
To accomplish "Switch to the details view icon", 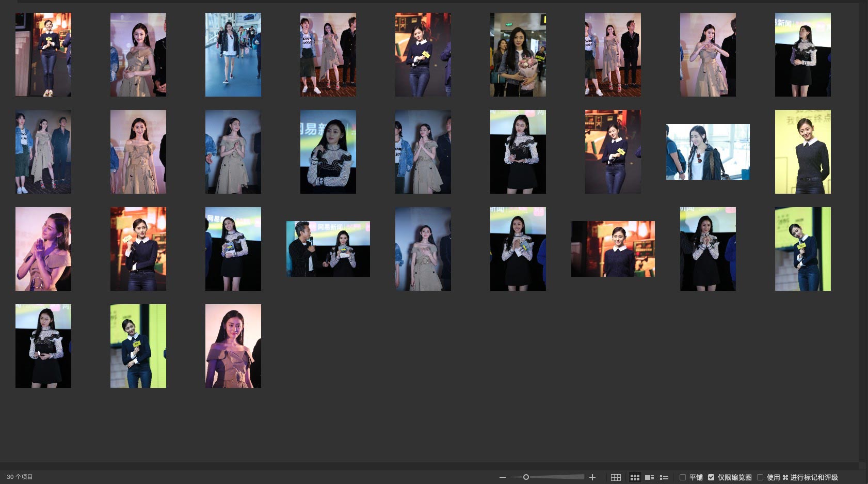I will coord(649,477).
